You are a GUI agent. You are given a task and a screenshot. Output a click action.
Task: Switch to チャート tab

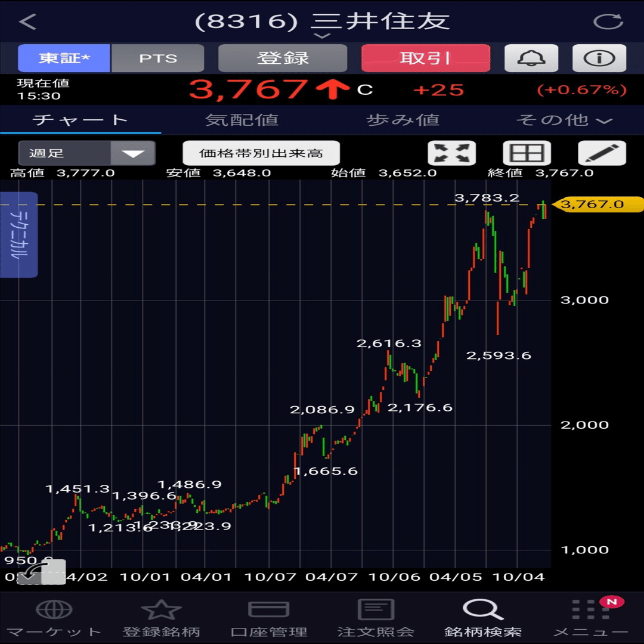click(80, 120)
